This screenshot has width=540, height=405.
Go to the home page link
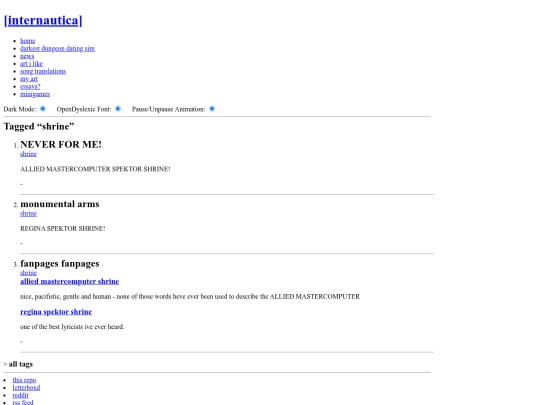pyautogui.click(x=28, y=41)
